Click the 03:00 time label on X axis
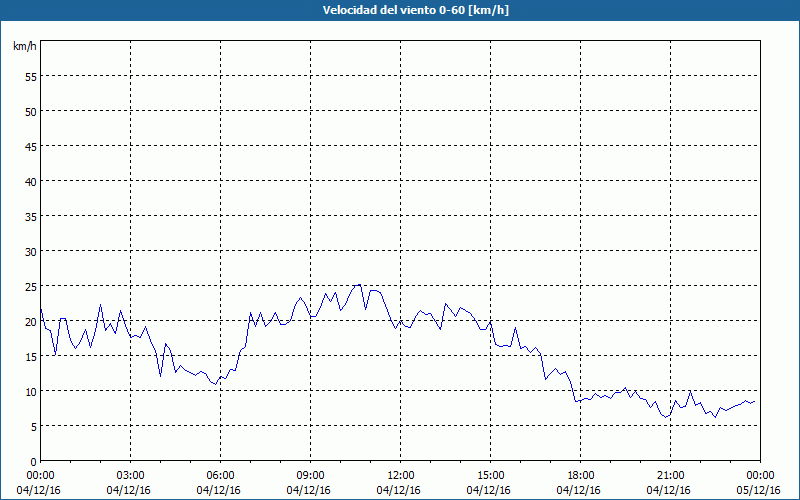 [131, 476]
